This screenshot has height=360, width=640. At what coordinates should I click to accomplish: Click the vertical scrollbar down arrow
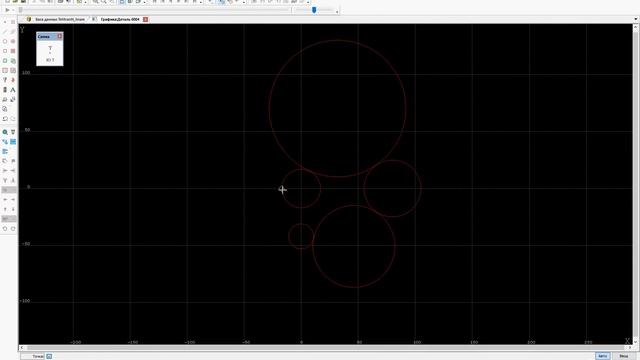(x=636, y=342)
